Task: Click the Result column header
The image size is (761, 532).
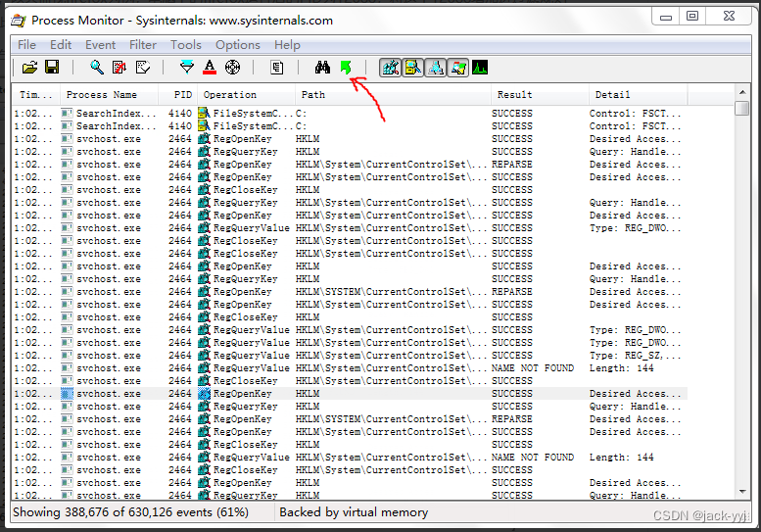Action: point(541,95)
